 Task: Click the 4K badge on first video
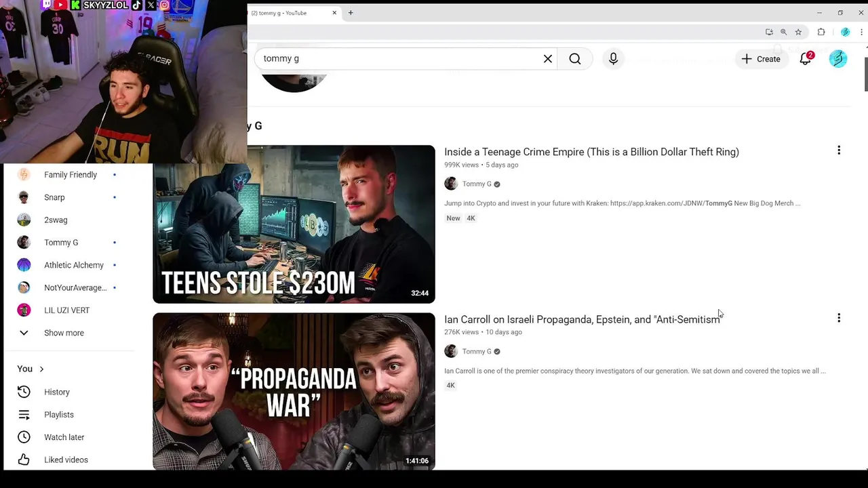(471, 218)
